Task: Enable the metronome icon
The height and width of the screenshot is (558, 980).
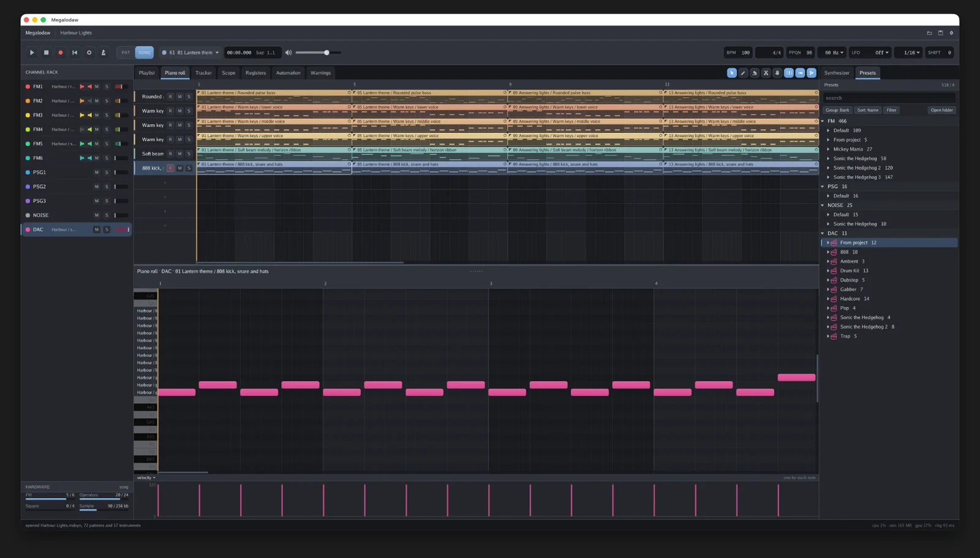Action: 103,53
